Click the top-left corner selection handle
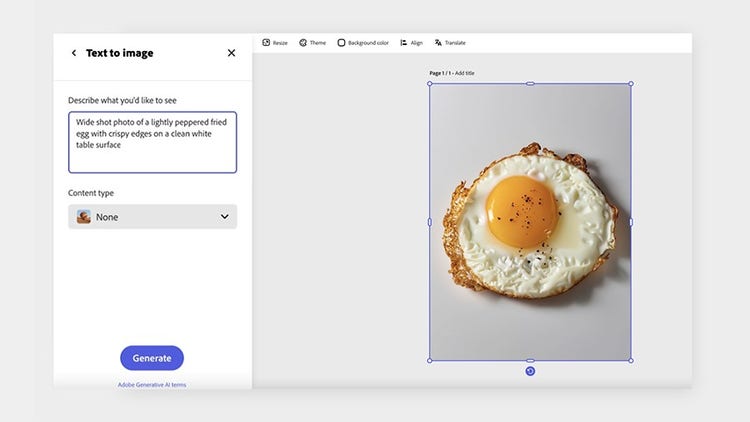The image size is (750, 422). pos(430,84)
